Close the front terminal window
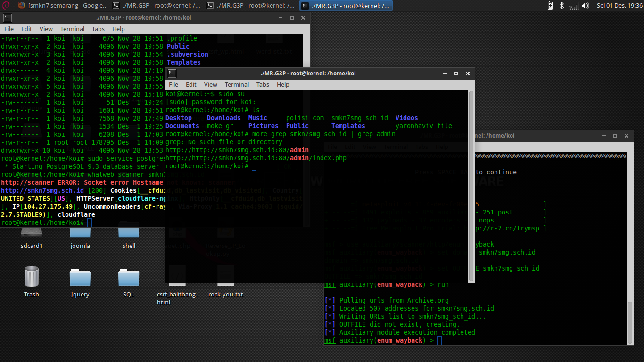644x362 pixels. coord(467,74)
